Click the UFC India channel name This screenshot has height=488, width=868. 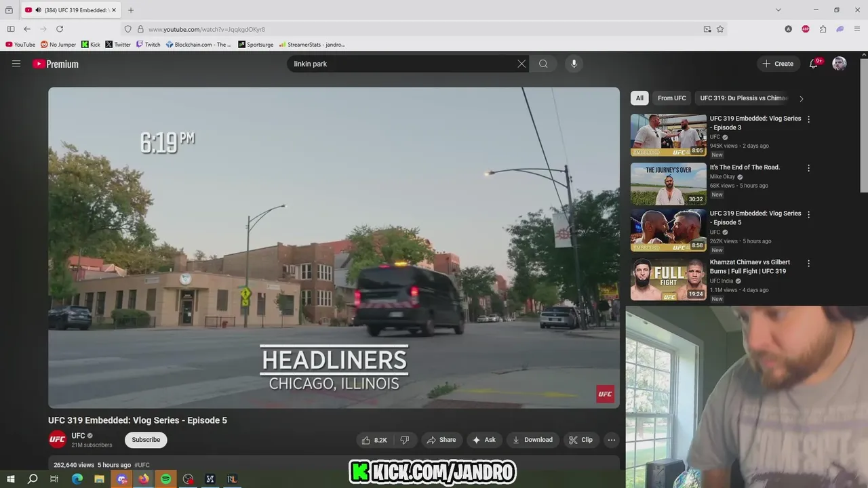coord(722,281)
